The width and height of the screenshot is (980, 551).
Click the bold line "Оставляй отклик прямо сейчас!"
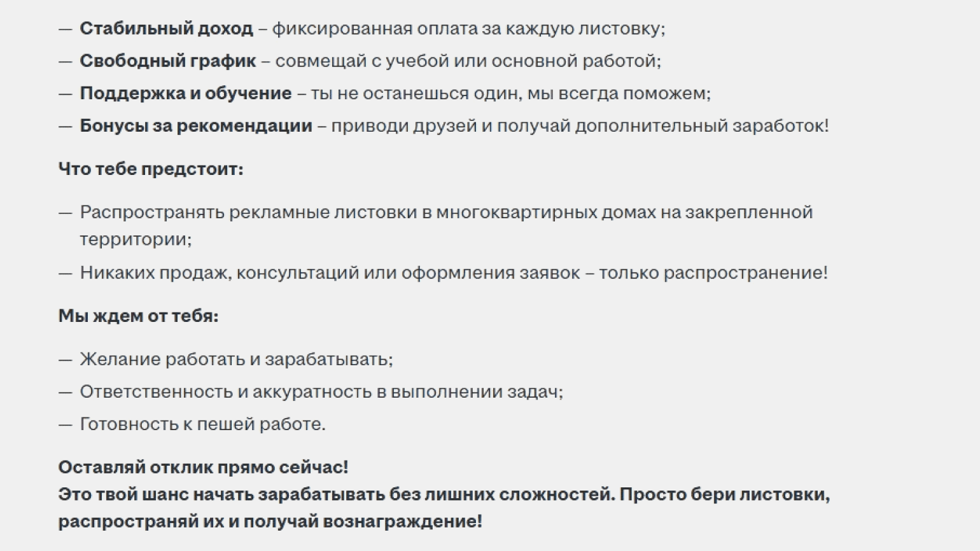203,468
